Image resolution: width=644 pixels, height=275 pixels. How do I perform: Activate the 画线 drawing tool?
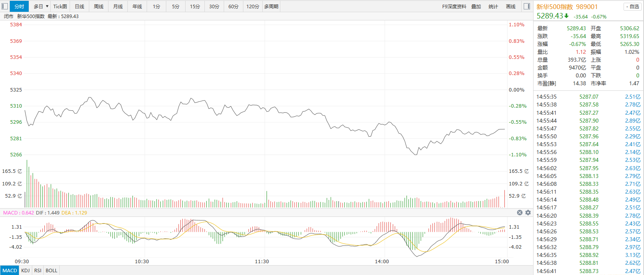click(x=510, y=6)
